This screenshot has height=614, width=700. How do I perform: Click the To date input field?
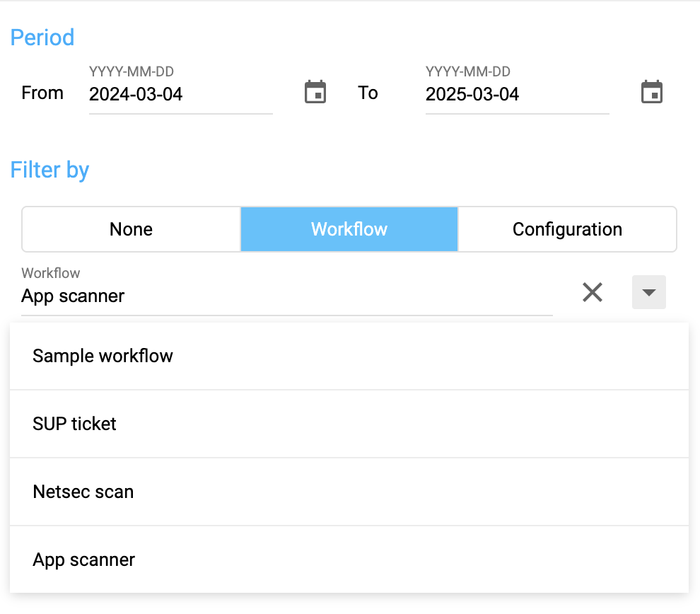(517, 94)
